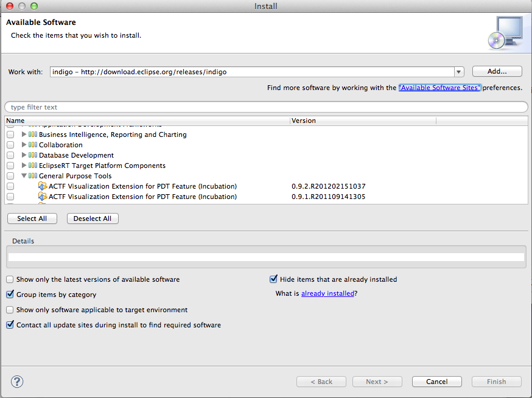Select version text 0.9.2.R201202151037
The width and height of the screenshot is (532, 398).
tap(329, 186)
